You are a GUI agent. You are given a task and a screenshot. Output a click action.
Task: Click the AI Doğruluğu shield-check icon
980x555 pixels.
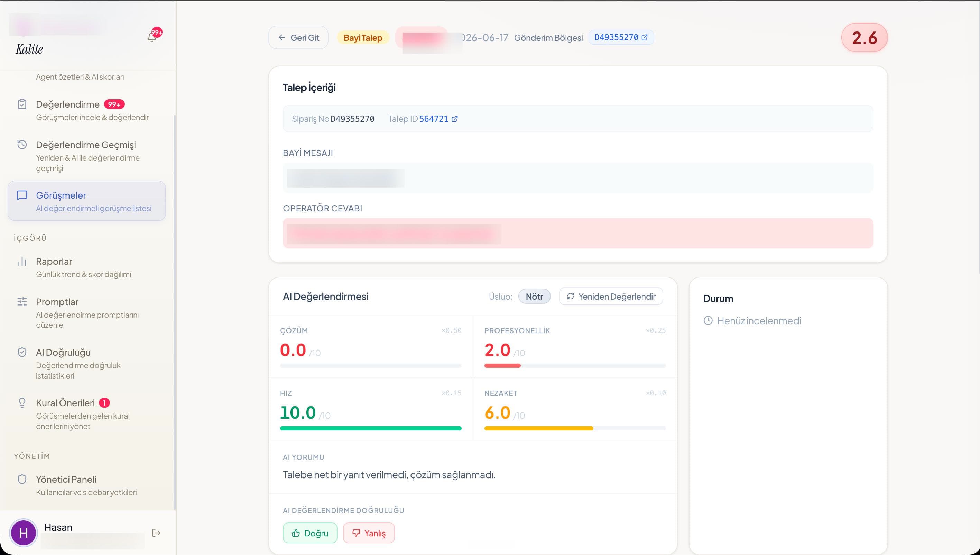pyautogui.click(x=22, y=352)
